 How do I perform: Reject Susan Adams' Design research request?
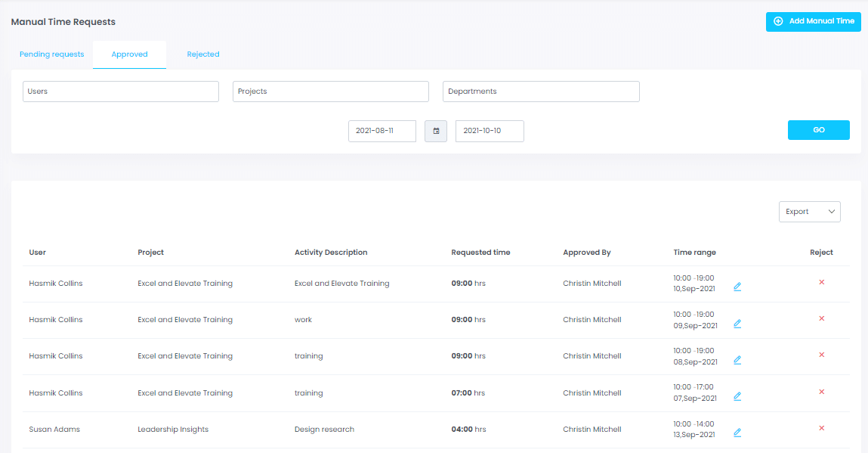pyautogui.click(x=821, y=428)
